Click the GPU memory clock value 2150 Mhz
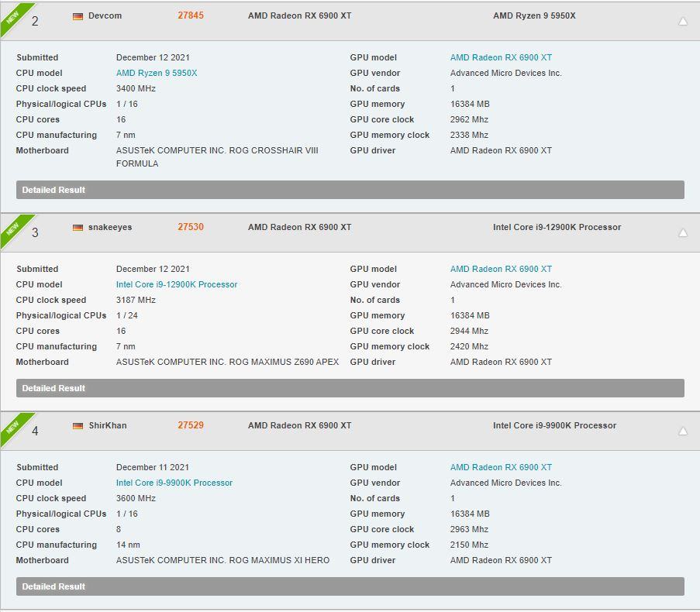700x612 pixels. pos(469,545)
